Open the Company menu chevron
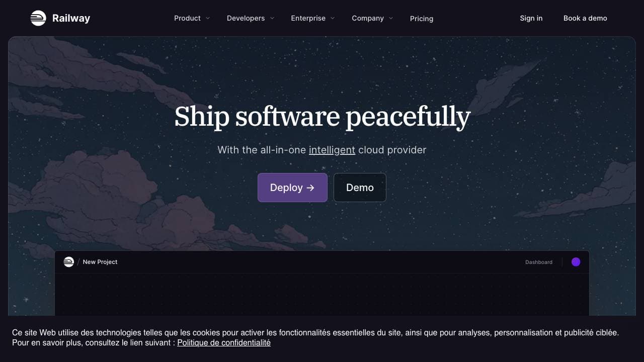 pyautogui.click(x=391, y=18)
